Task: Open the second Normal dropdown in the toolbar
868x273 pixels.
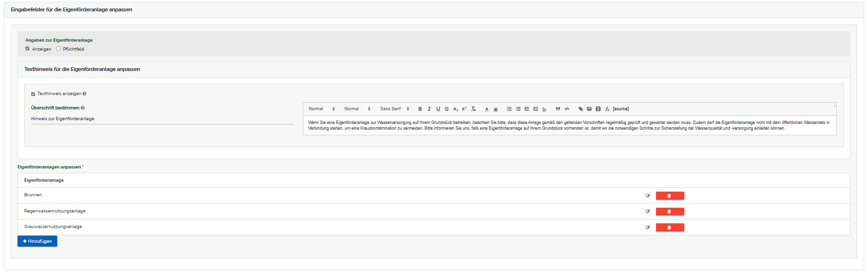Action: [x=357, y=109]
